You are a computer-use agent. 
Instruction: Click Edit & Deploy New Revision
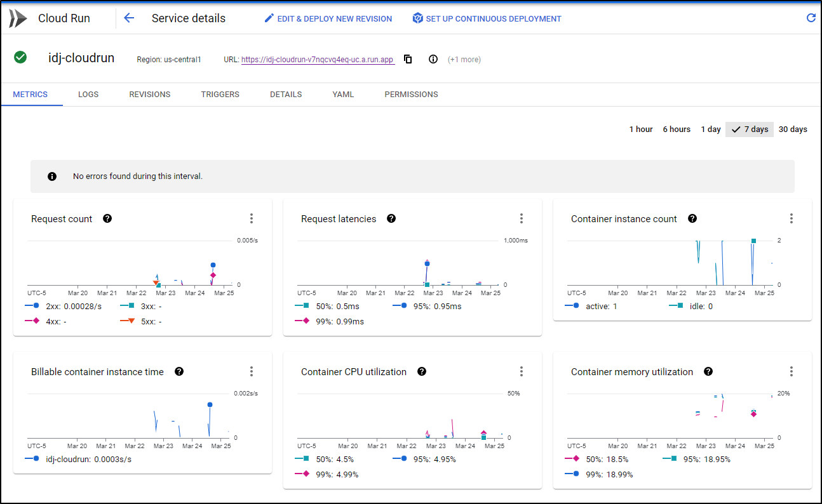coord(328,18)
